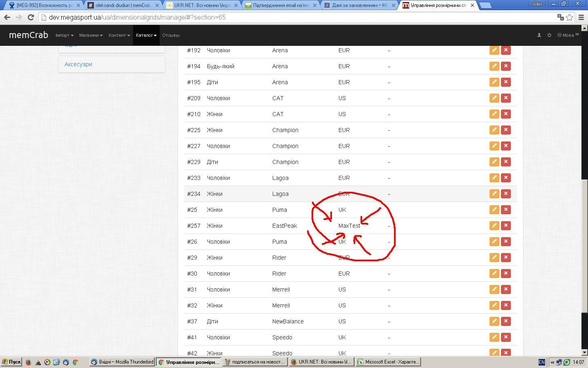Reload the page using the refresh icon
588x368 pixels.
(x=31, y=17)
